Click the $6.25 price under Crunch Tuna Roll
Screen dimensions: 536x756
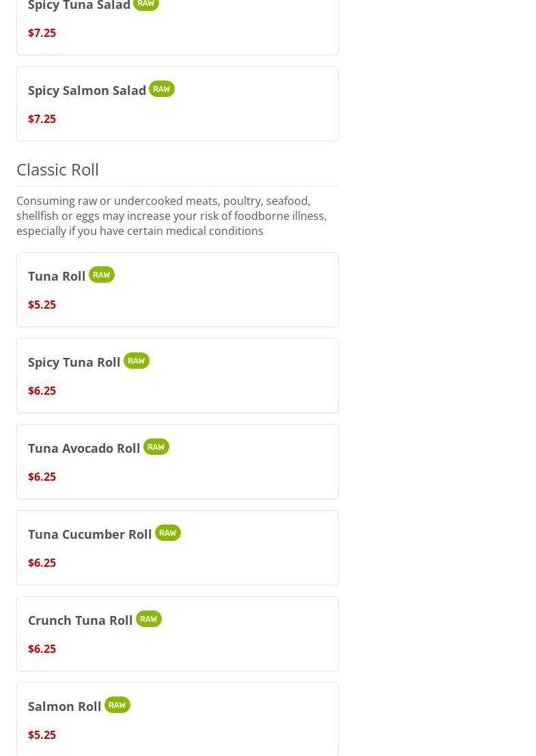[42, 649]
